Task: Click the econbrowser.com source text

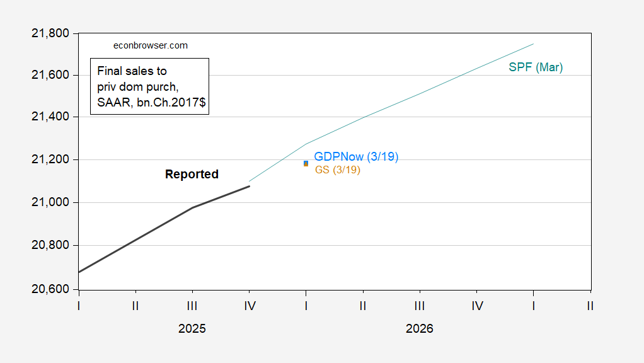Action: click(150, 45)
